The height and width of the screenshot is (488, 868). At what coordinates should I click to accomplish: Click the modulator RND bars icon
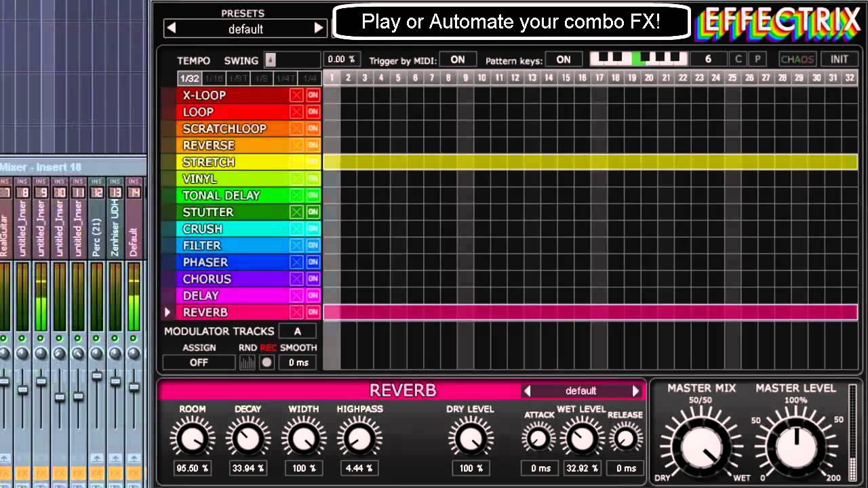pyautogui.click(x=248, y=363)
